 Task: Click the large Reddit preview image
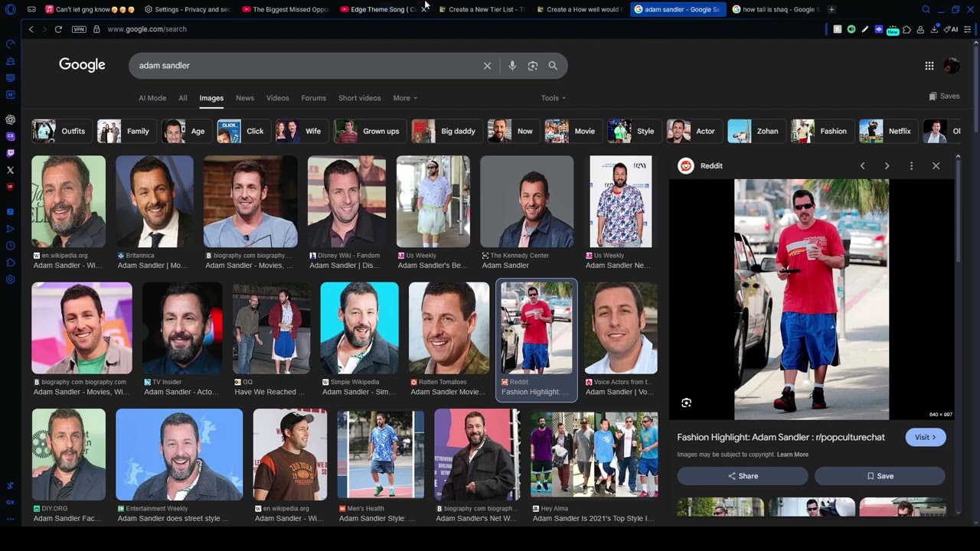coord(812,299)
